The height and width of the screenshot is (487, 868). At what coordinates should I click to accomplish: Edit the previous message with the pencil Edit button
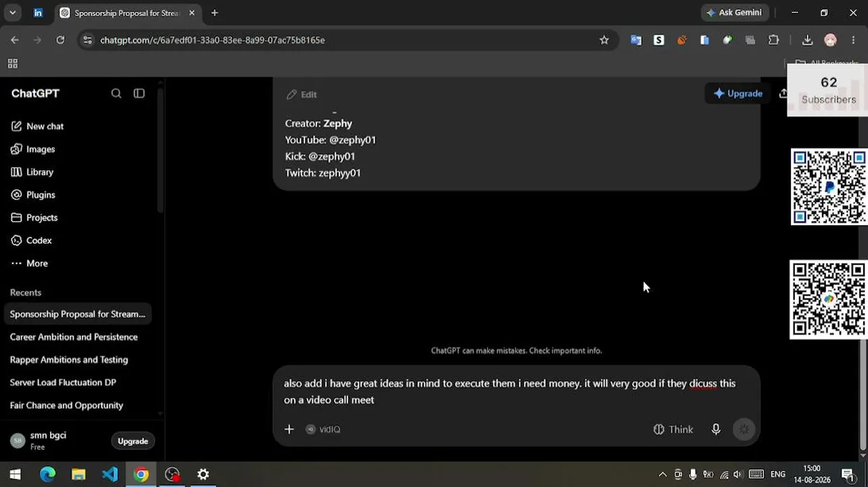click(x=302, y=95)
